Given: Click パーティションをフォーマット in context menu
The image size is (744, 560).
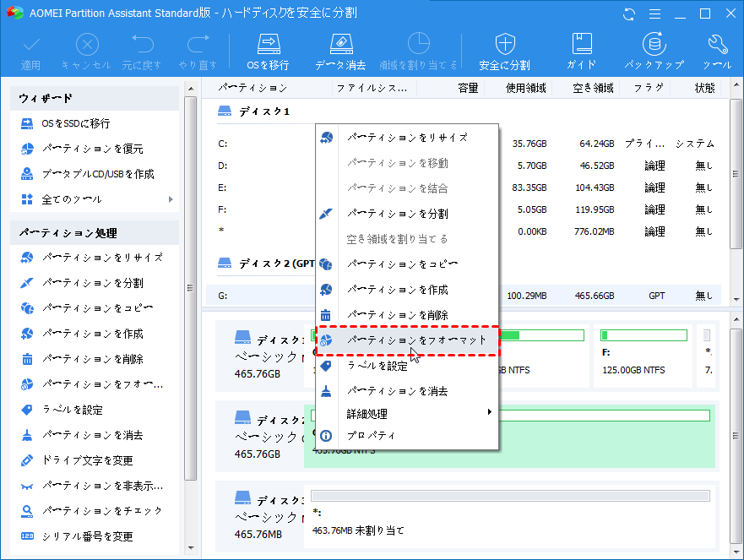Looking at the screenshot, I should point(407,340).
